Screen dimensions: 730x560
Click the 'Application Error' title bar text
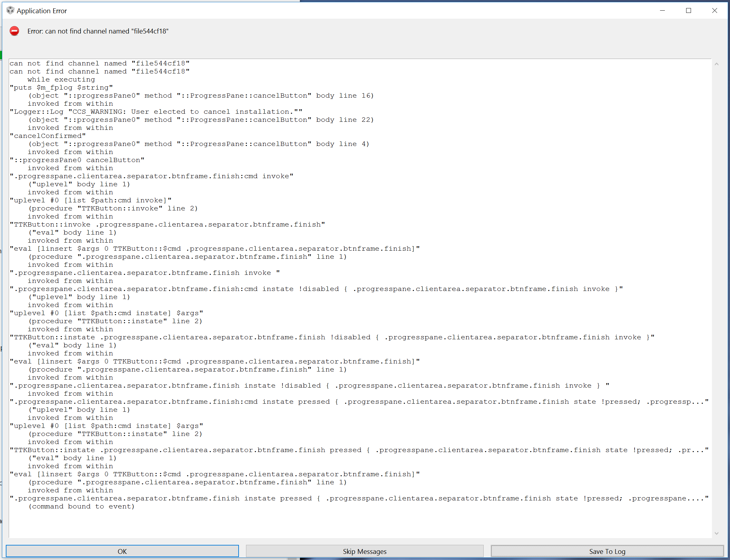[x=42, y=11]
